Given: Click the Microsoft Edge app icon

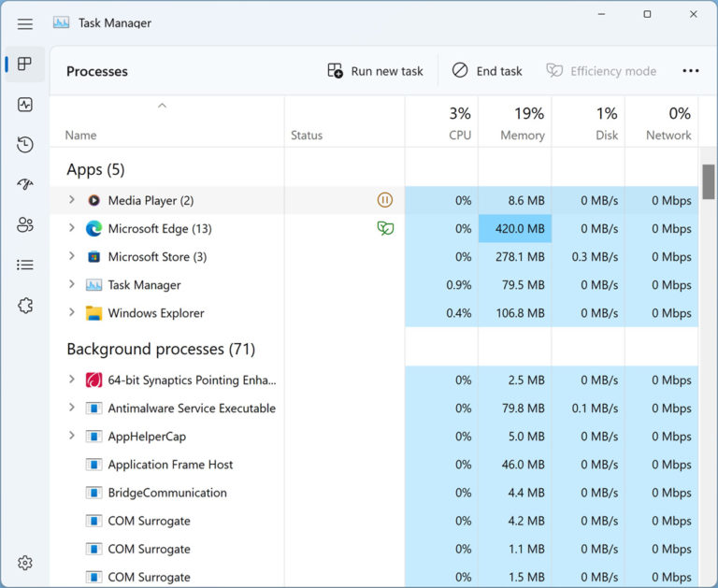Looking at the screenshot, I should (93, 228).
